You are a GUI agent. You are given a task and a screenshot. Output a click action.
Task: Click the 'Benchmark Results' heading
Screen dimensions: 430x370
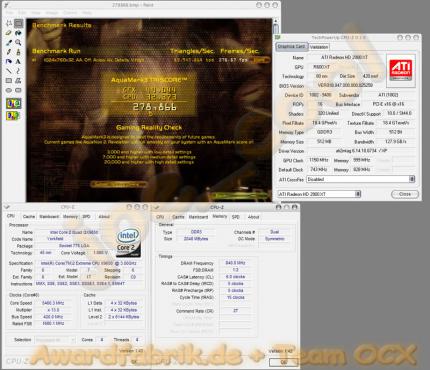62,25
